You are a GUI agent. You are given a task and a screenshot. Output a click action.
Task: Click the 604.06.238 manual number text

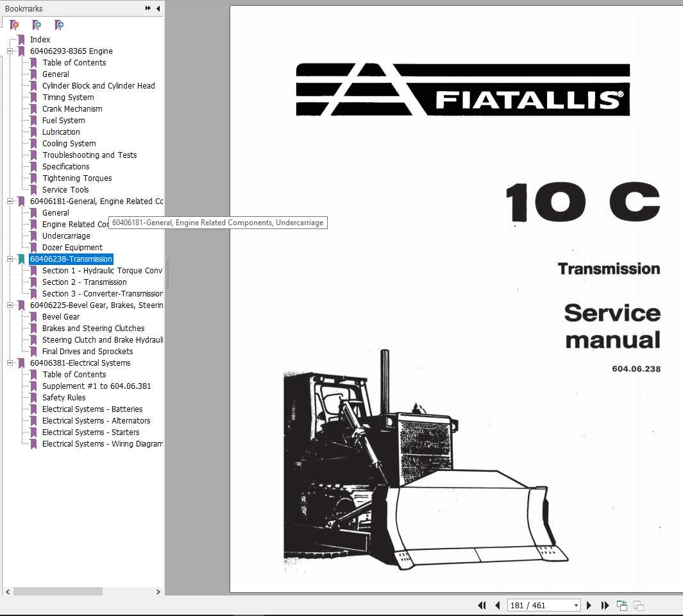tap(636, 369)
